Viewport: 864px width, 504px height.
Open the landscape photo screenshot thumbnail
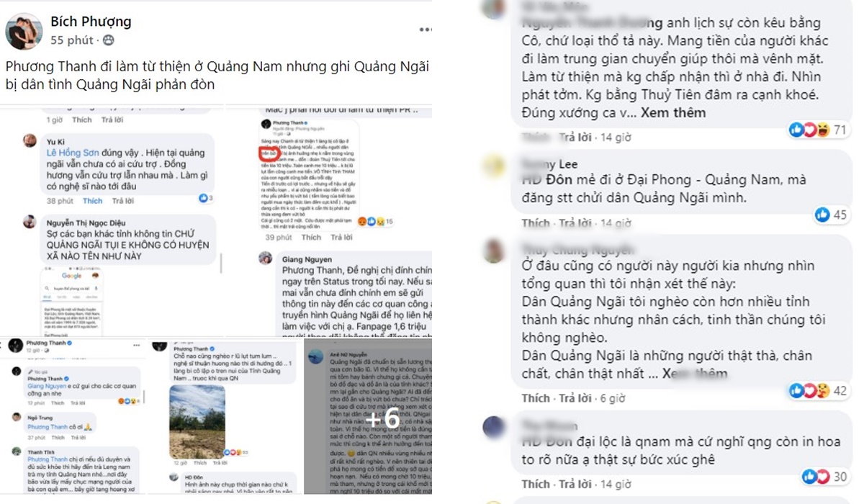[x=225, y=415]
